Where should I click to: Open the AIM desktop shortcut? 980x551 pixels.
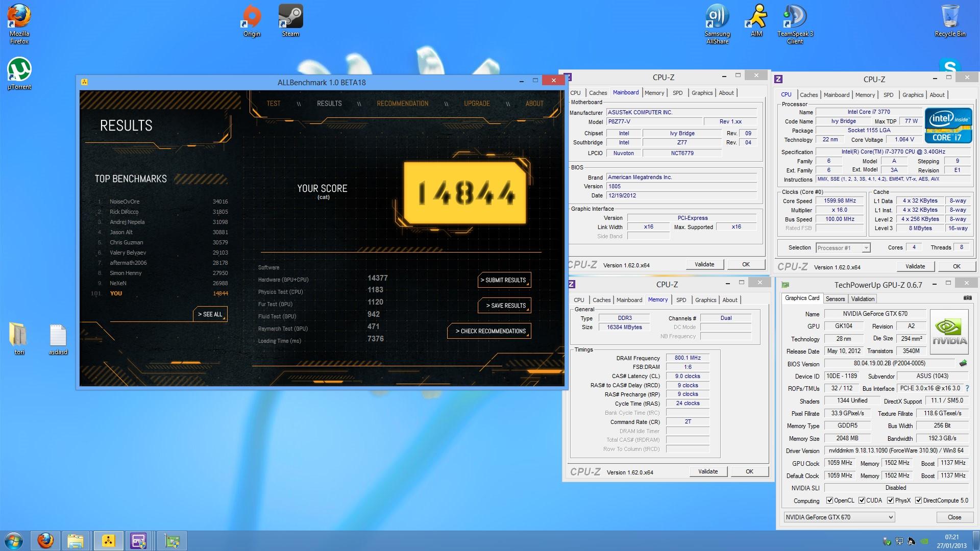(x=756, y=21)
